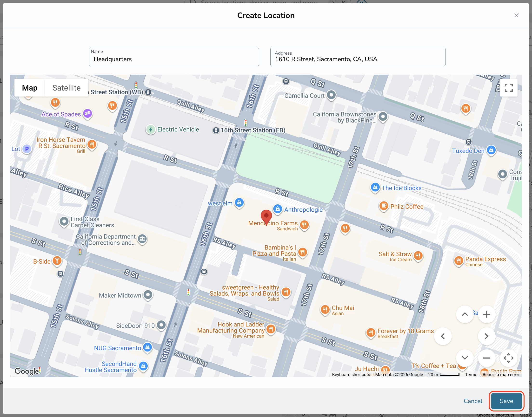Image resolution: width=532 pixels, height=417 pixels.
Task: Click the sweetgreen restaurant marker
Action: [286, 292]
